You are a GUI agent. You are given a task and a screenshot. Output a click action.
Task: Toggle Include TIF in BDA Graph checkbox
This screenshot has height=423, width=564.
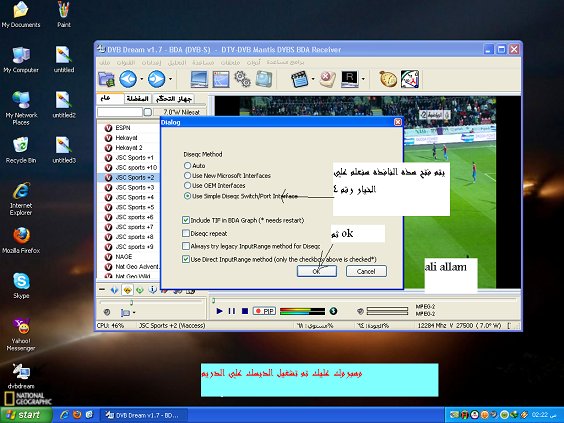tap(186, 220)
